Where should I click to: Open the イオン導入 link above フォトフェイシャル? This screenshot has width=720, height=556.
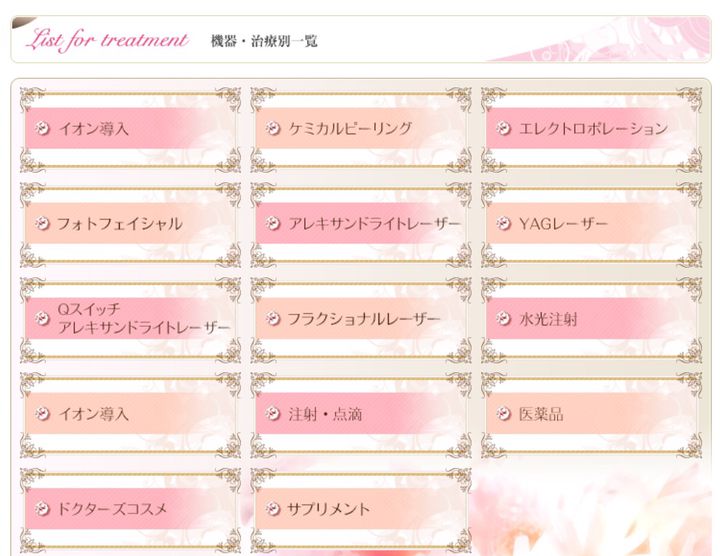click(x=94, y=129)
